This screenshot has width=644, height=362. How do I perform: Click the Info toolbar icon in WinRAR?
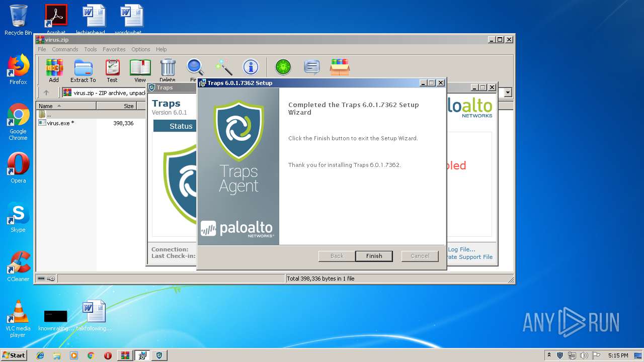coord(251,67)
